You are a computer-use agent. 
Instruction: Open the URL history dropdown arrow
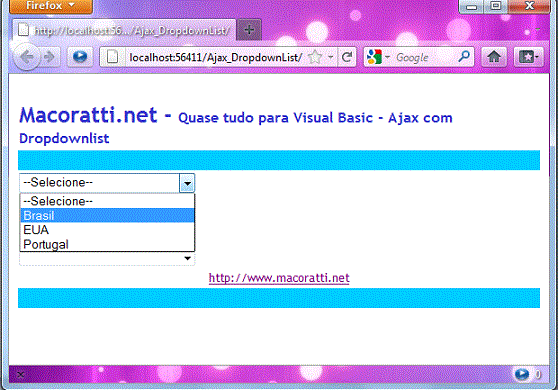pos(331,57)
